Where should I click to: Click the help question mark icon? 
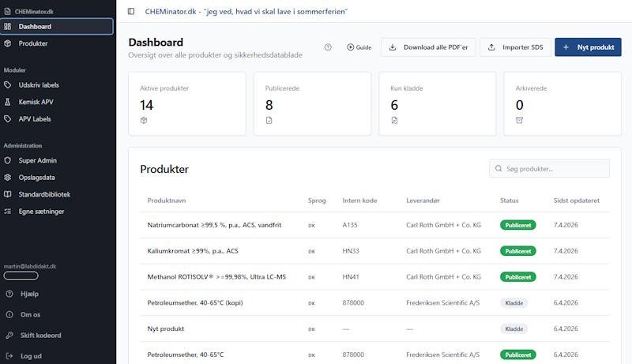tap(328, 47)
